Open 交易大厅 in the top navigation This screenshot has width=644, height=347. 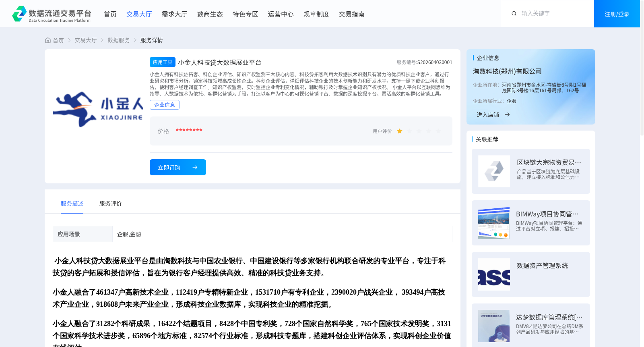tap(139, 14)
